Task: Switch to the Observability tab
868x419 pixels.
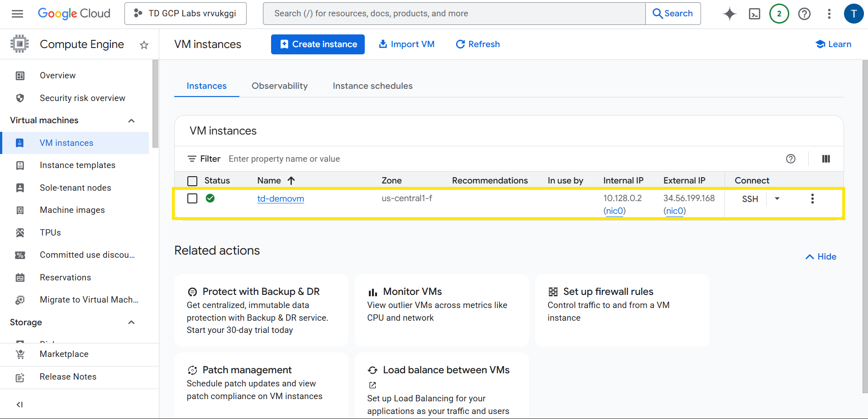Action: pos(280,86)
